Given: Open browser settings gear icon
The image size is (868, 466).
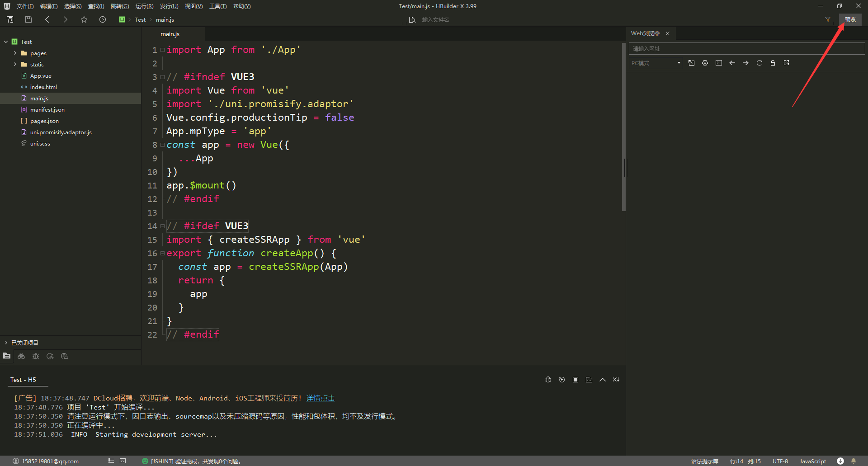Looking at the screenshot, I should click(x=705, y=63).
